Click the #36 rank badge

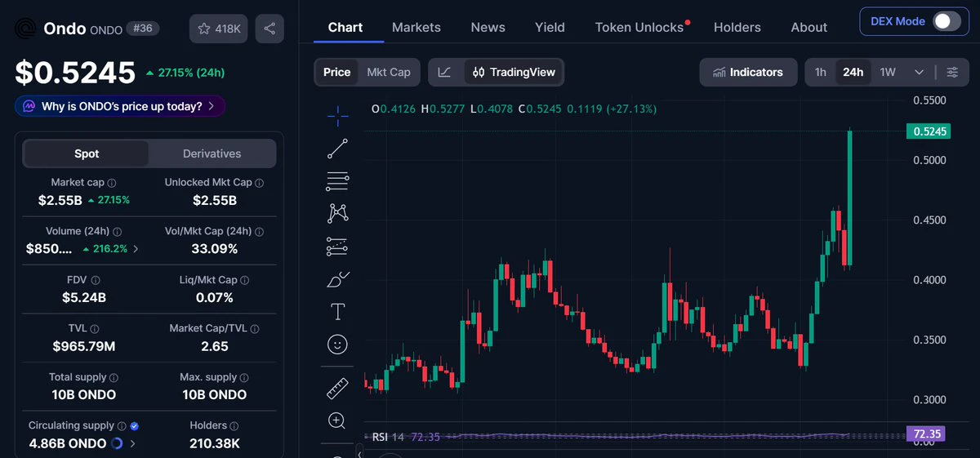pyautogui.click(x=143, y=29)
